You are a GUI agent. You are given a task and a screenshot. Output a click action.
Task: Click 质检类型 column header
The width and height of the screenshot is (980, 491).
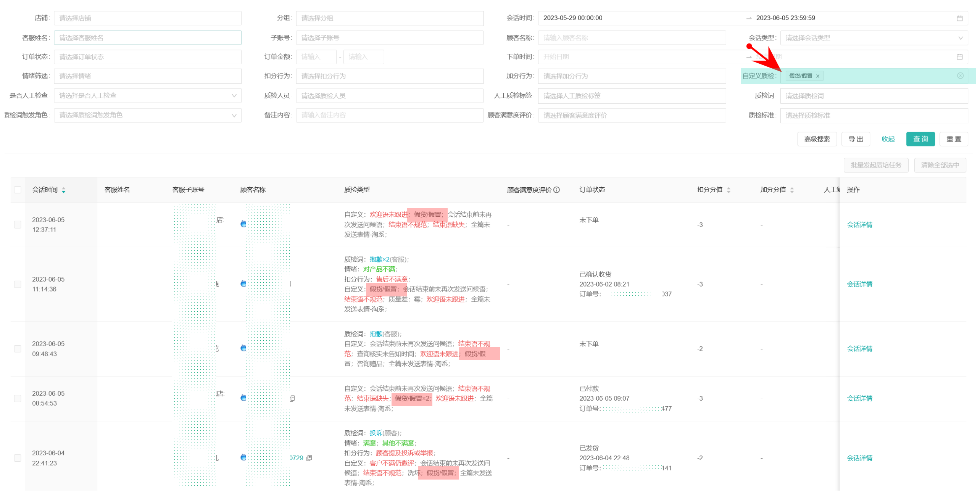(x=357, y=190)
